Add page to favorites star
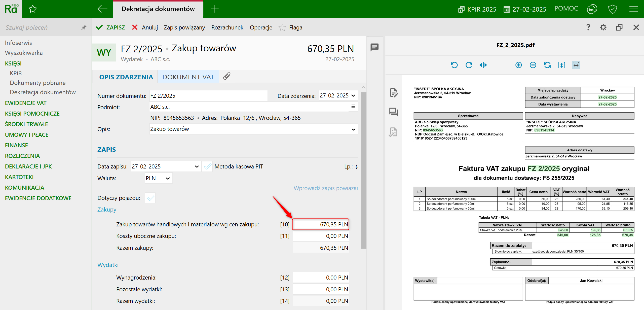 click(33, 9)
